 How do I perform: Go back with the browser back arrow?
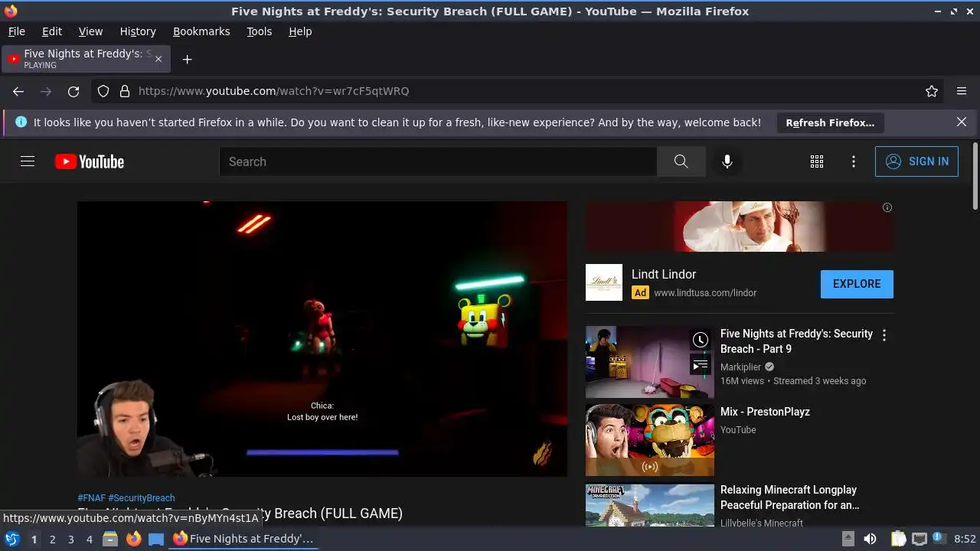18,91
